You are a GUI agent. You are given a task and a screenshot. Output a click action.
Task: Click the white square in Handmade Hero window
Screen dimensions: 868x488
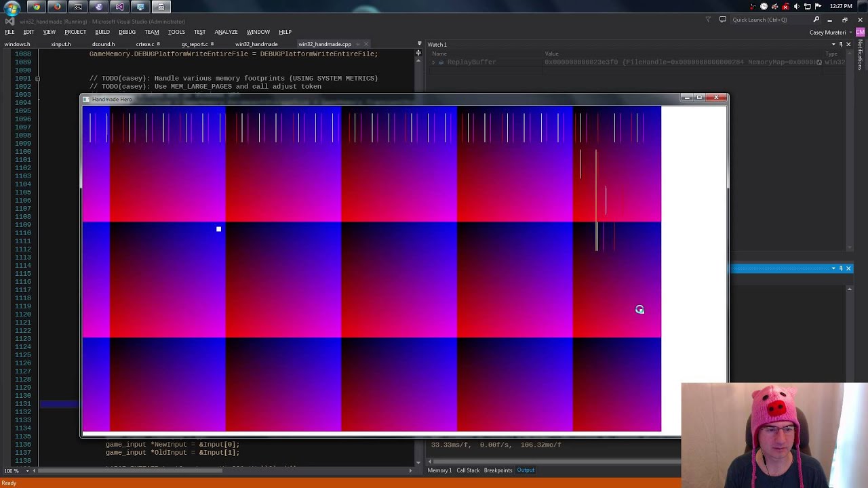[x=218, y=229]
